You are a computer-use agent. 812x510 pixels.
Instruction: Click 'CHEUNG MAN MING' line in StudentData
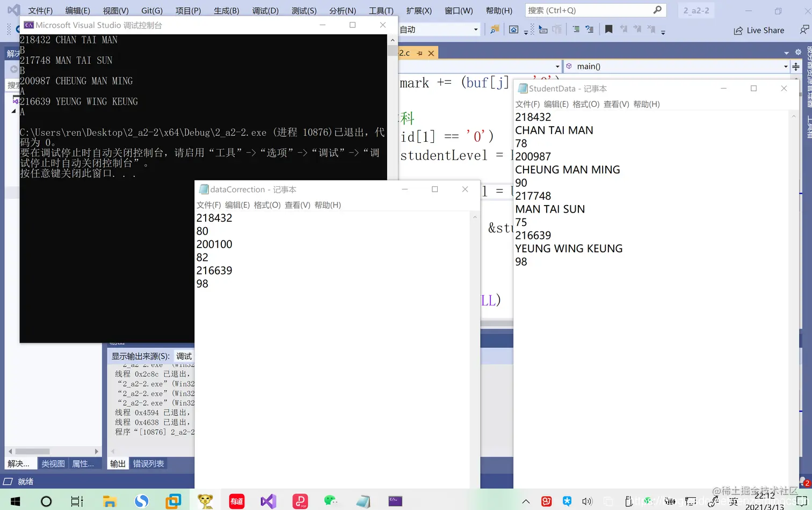coord(568,170)
